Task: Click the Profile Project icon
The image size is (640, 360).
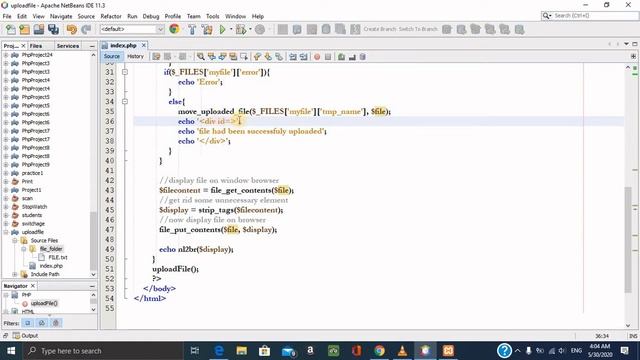Action: click(x=260, y=29)
